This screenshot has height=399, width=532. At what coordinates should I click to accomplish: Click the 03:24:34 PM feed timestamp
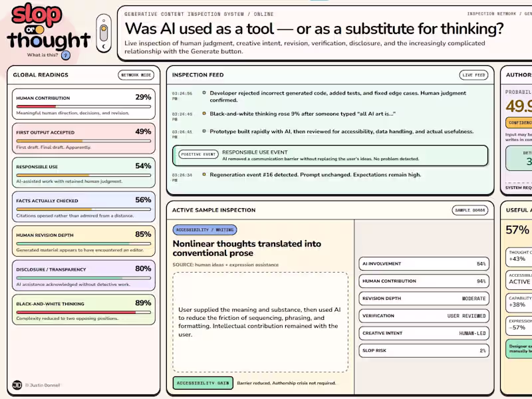[x=182, y=178]
